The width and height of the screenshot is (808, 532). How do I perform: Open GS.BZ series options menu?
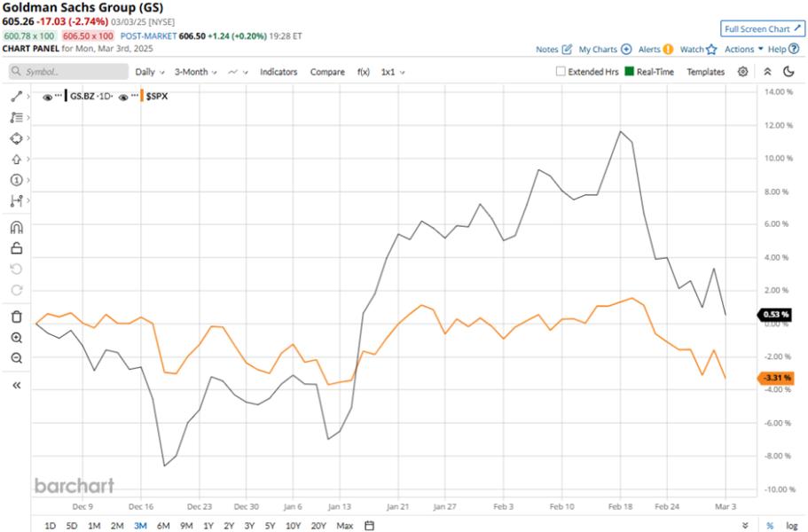[x=59, y=97]
